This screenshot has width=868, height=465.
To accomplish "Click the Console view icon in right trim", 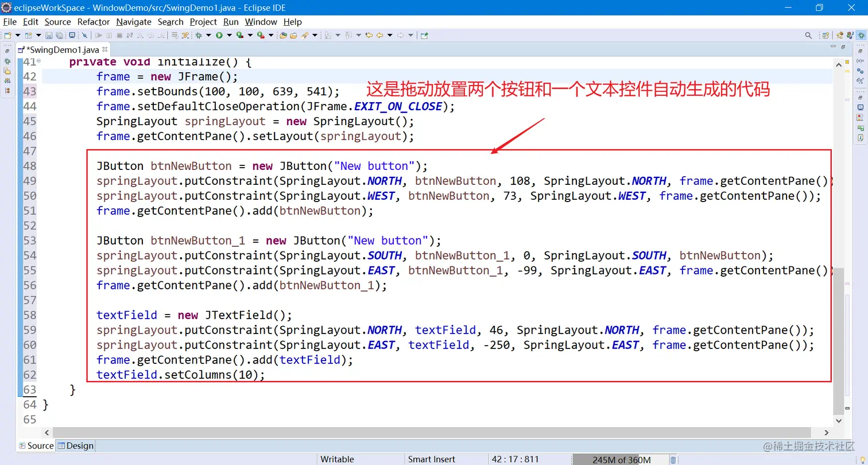I will [x=861, y=107].
